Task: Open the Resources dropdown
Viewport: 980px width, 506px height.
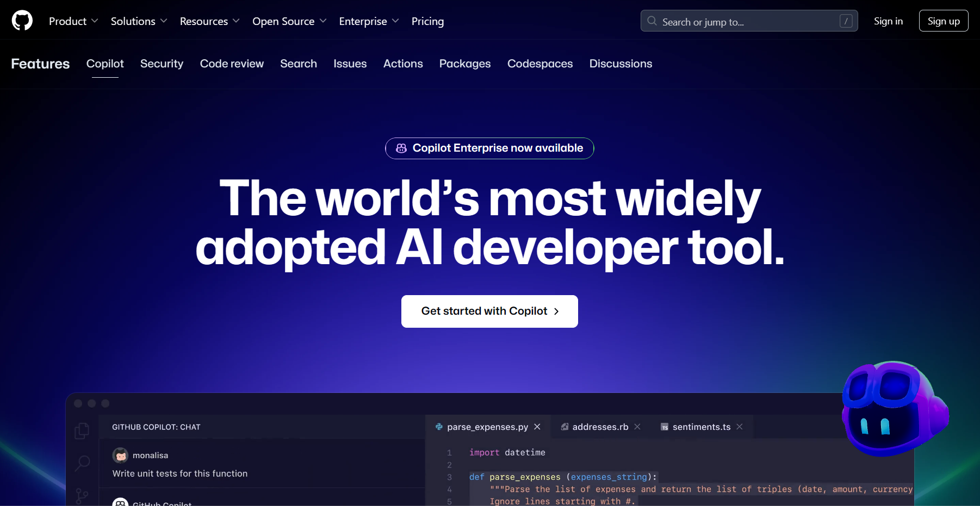Action: (209, 21)
